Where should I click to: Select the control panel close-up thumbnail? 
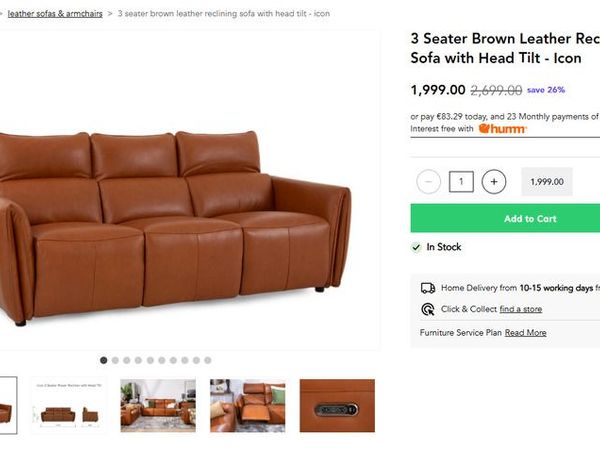pyautogui.click(x=337, y=406)
